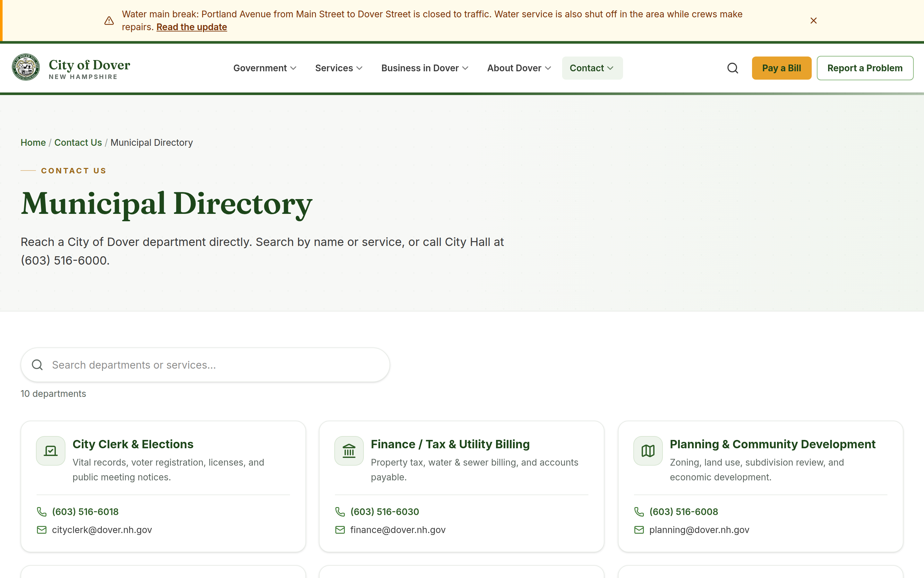Email finance@dover.nh.gov

coord(398,530)
